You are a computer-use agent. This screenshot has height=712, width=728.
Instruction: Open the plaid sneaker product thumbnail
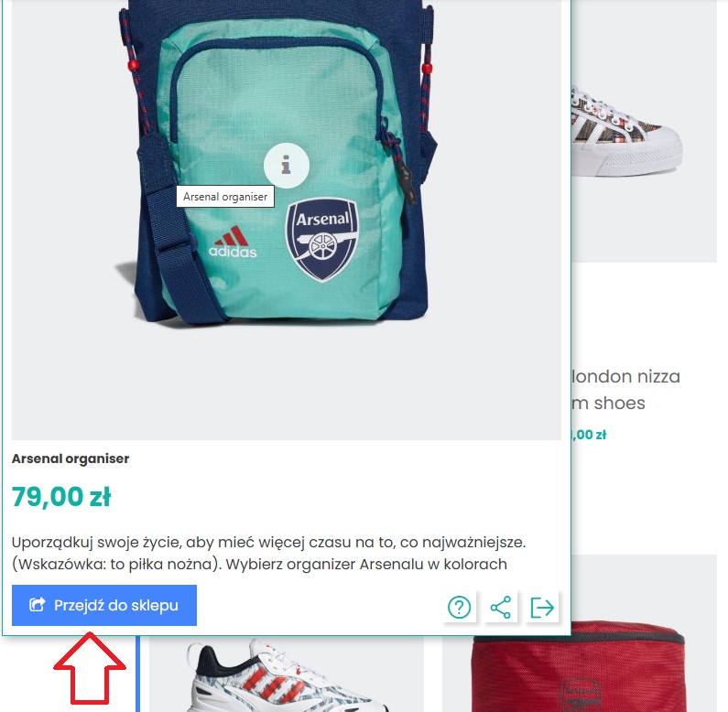(644, 132)
